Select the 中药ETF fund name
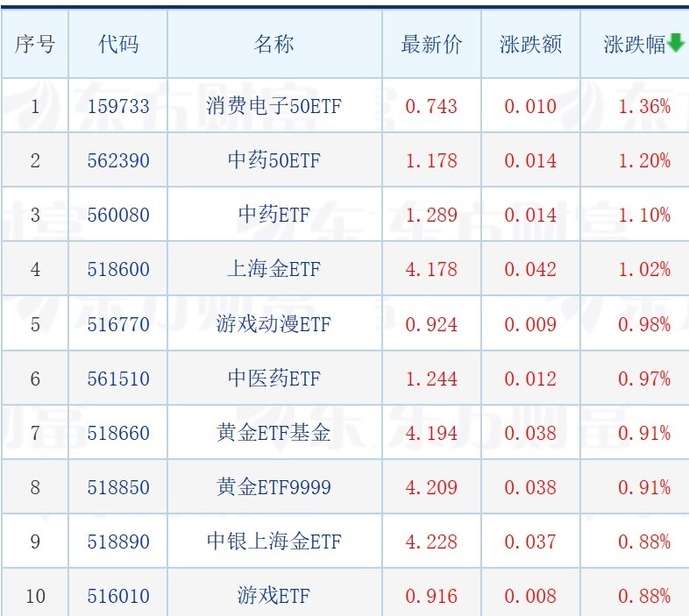 (x=274, y=215)
